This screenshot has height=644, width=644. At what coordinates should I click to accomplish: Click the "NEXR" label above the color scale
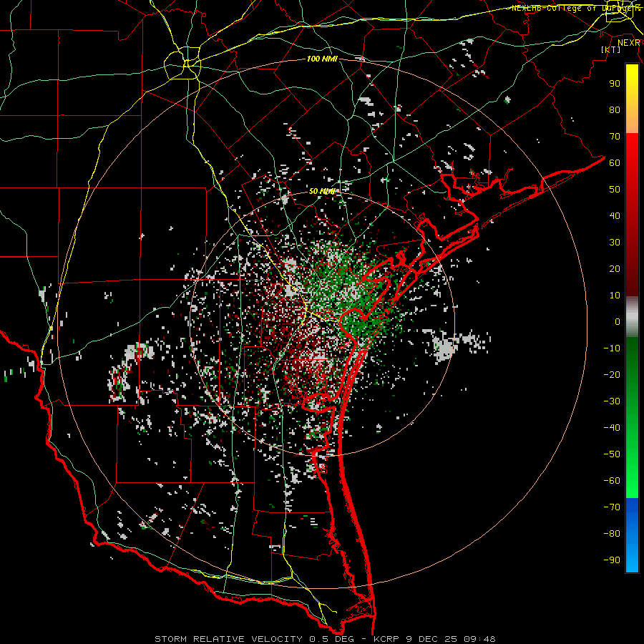629,43
